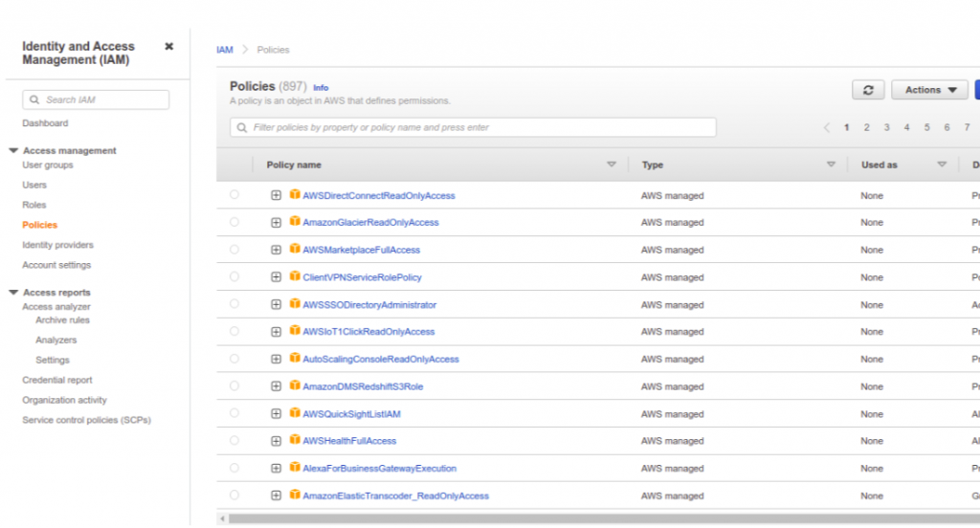This screenshot has width=980, height=528.
Task: Go to page 5 of policies
Action: (x=926, y=127)
